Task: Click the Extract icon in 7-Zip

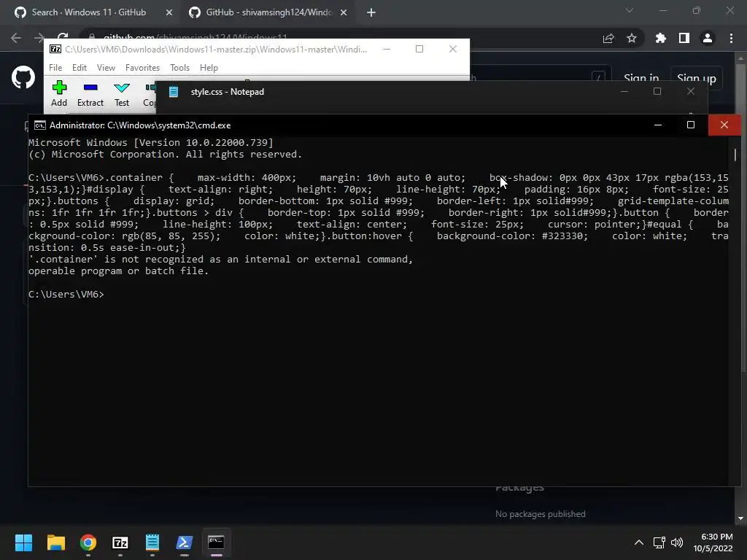Action: [90, 93]
